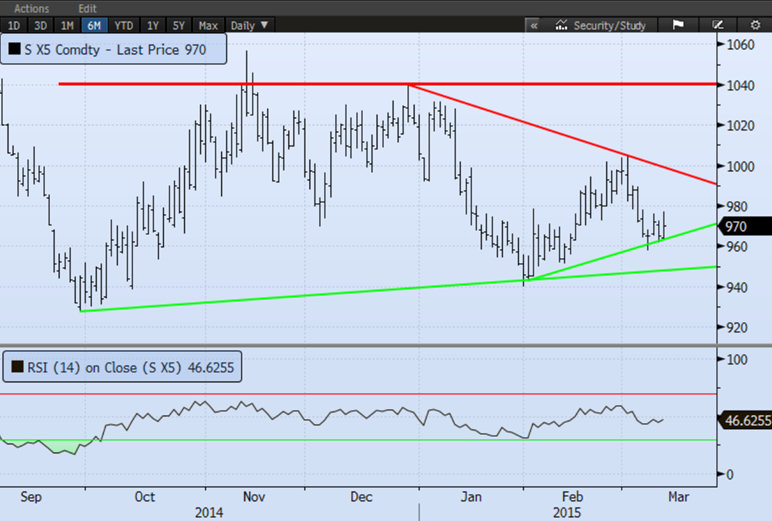Click the 970 last price tag

point(745,227)
